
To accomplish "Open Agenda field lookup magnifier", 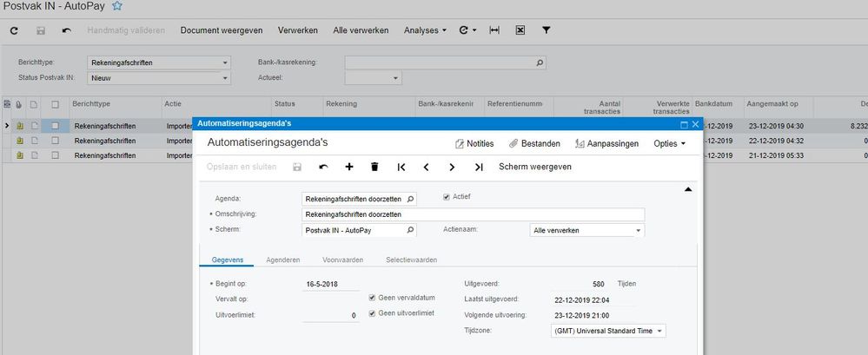I will [x=410, y=199].
